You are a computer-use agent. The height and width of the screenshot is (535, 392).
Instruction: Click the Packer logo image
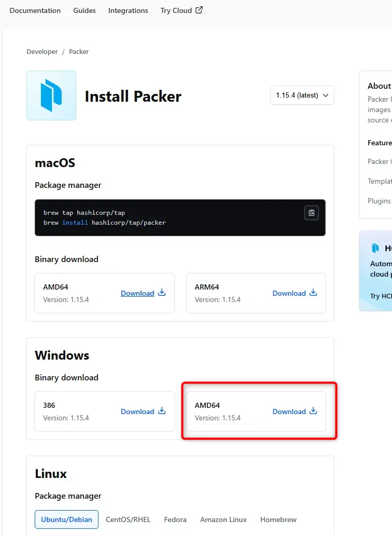coord(51,95)
